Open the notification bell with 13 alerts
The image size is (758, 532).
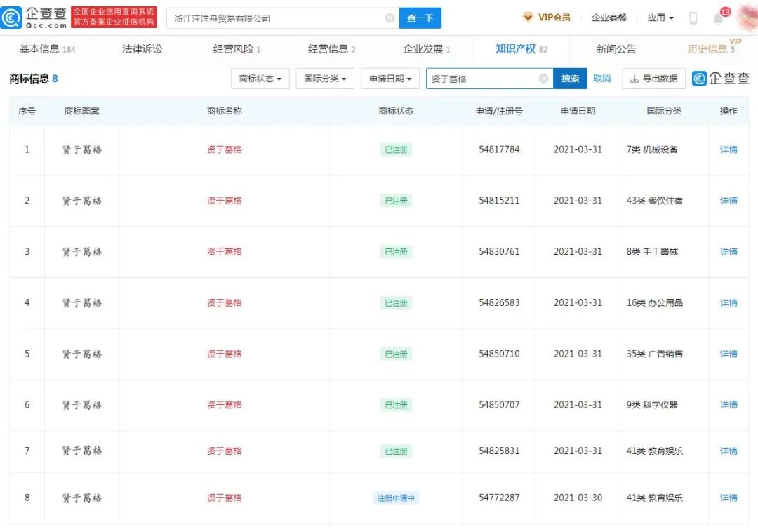[x=717, y=18]
